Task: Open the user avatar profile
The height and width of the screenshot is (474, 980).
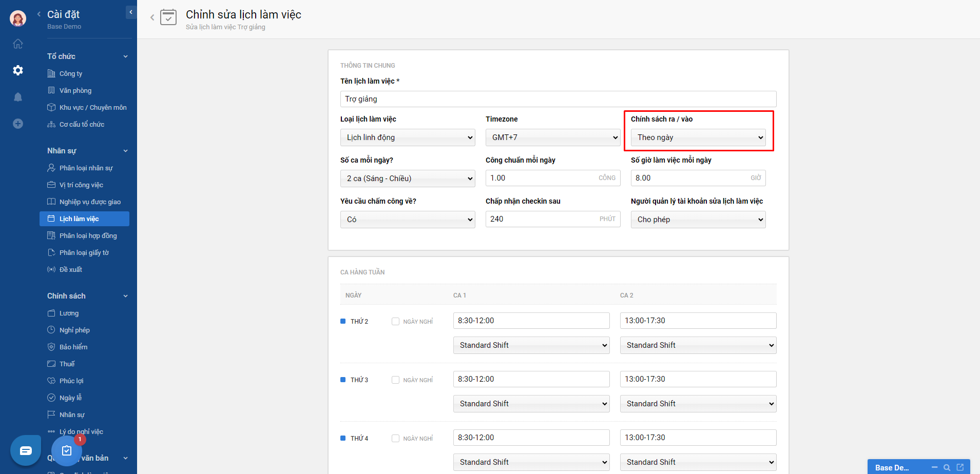Action: pyautogui.click(x=18, y=18)
